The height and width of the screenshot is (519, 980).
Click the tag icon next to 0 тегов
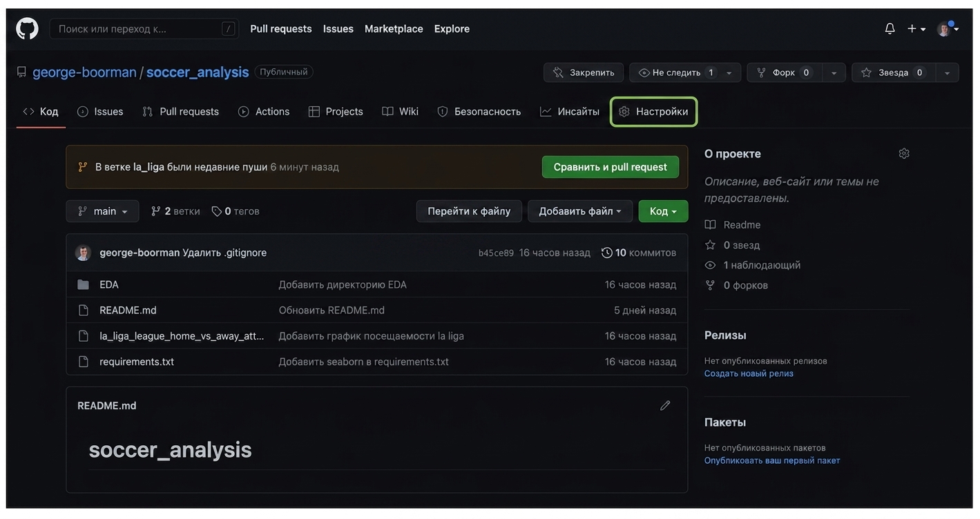tap(217, 211)
